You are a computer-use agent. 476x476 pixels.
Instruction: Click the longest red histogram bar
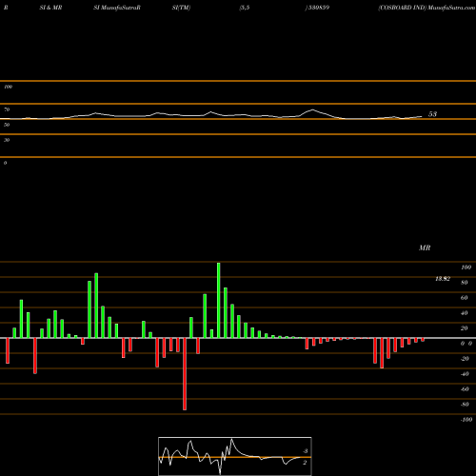click(x=185, y=374)
